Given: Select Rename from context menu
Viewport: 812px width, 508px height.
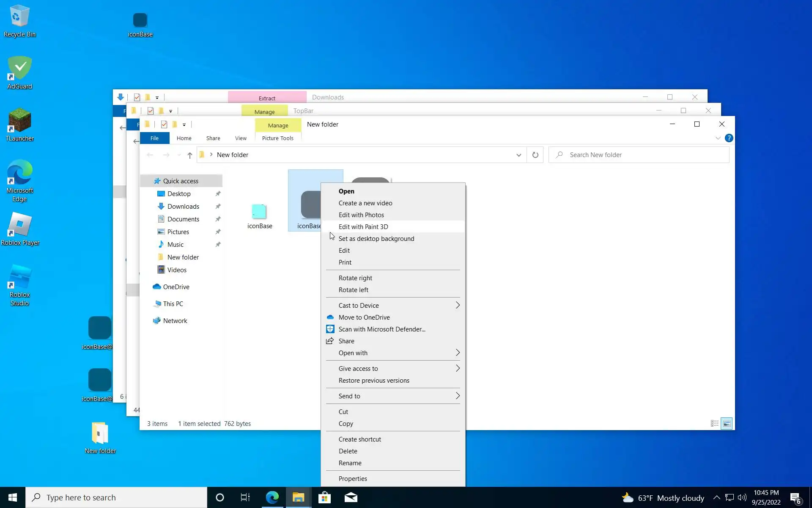Looking at the screenshot, I should [350, 463].
